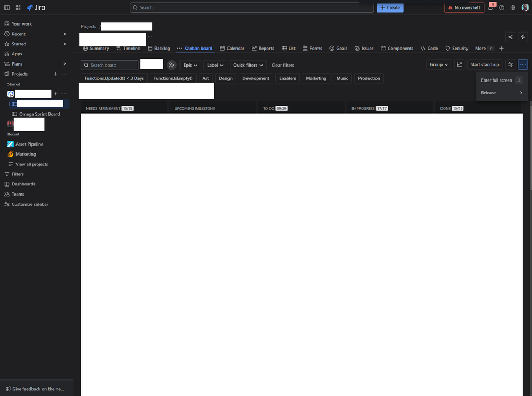Open the Jira settings gear icon
Image resolution: width=532 pixels, height=396 pixels.
(512, 7)
